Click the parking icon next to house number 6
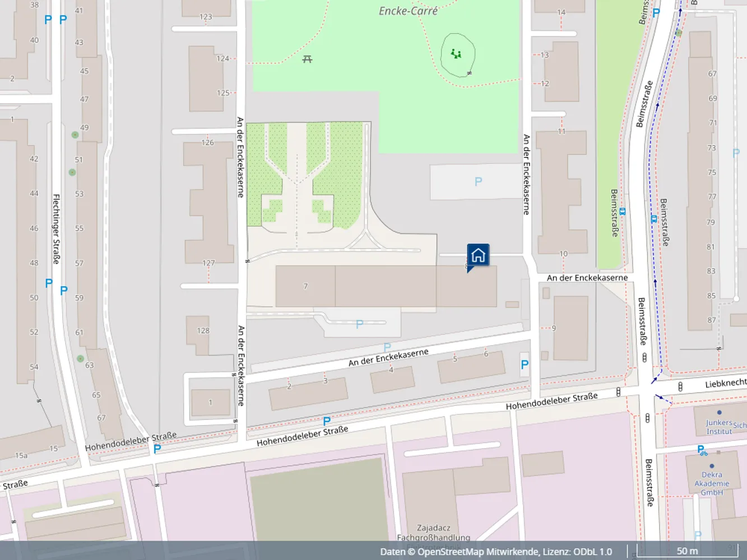The height and width of the screenshot is (560, 747). [x=525, y=365]
